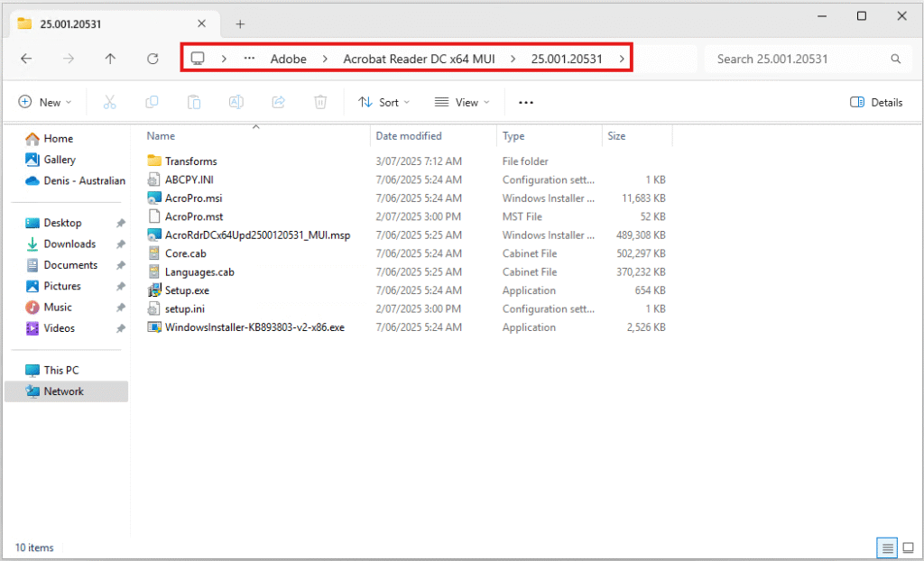Sort files by Date modified column header
This screenshot has width=924, height=561.
click(409, 136)
